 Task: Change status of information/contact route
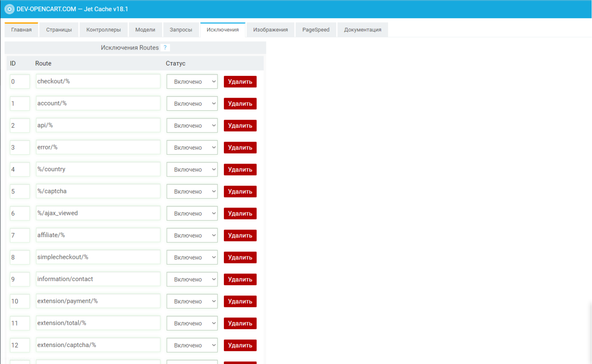pyautogui.click(x=192, y=279)
